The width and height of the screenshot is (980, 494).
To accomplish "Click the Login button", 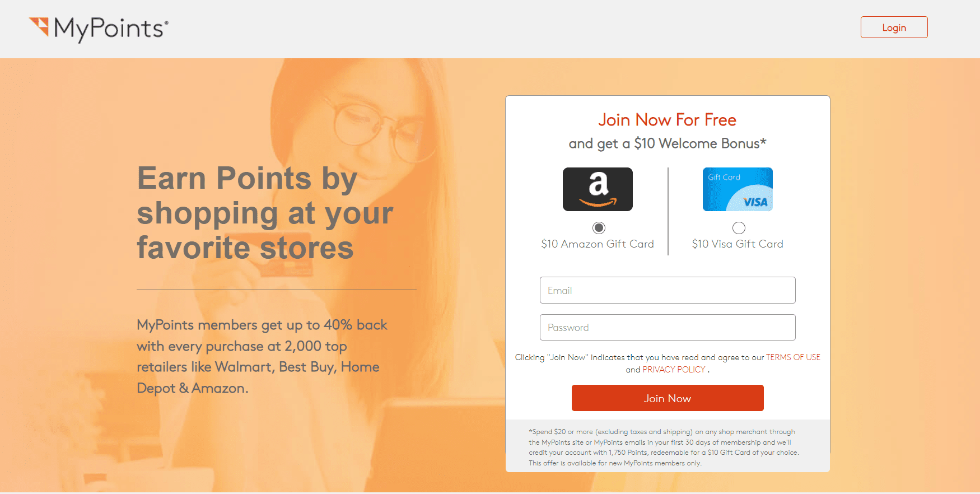I will click(x=894, y=27).
